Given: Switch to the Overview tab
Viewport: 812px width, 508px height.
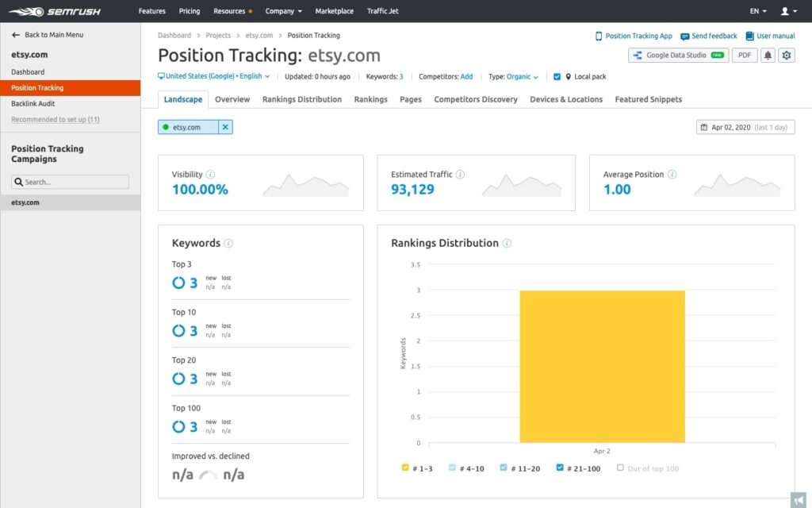Looking at the screenshot, I should click(232, 99).
